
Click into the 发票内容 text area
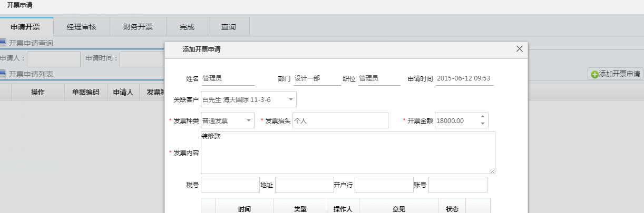coord(348,153)
